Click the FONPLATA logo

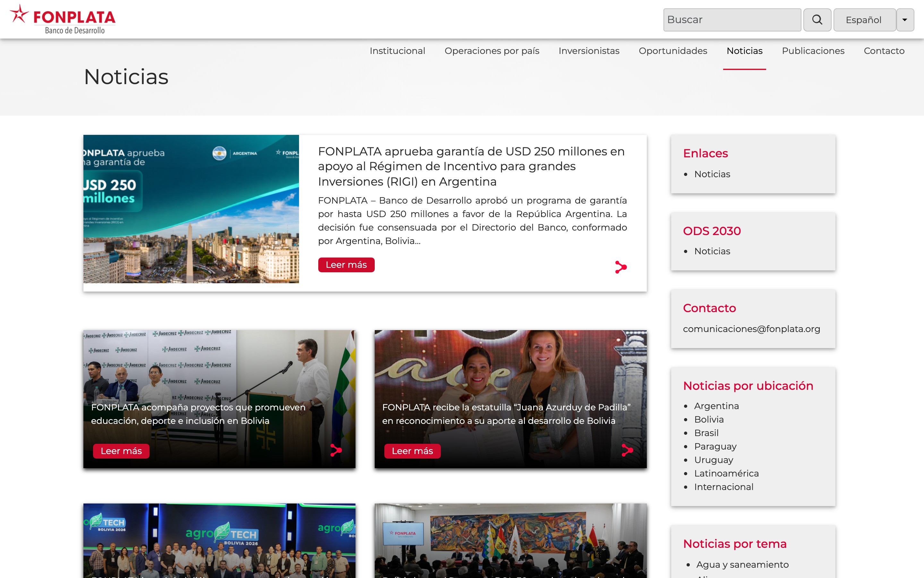coord(63,20)
